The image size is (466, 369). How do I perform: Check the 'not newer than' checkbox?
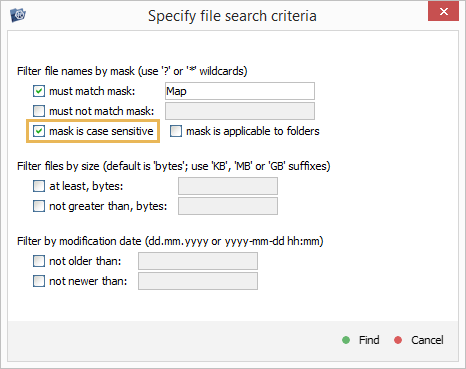pos(39,281)
